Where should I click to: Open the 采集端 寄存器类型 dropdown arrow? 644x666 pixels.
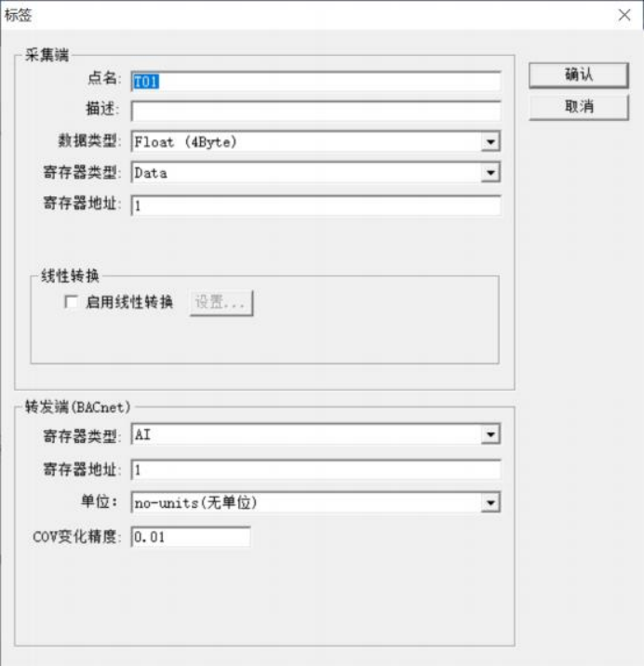490,172
